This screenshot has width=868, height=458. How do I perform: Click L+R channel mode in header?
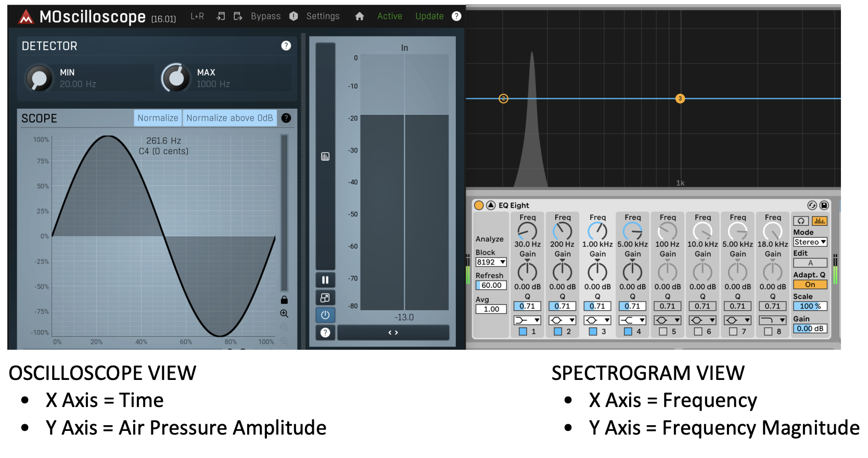pyautogui.click(x=197, y=16)
